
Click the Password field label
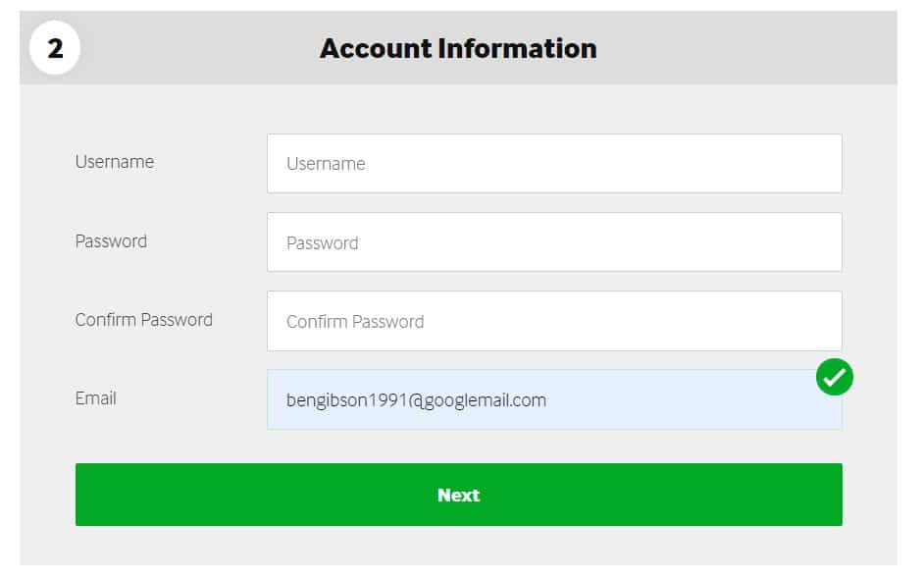click(111, 241)
